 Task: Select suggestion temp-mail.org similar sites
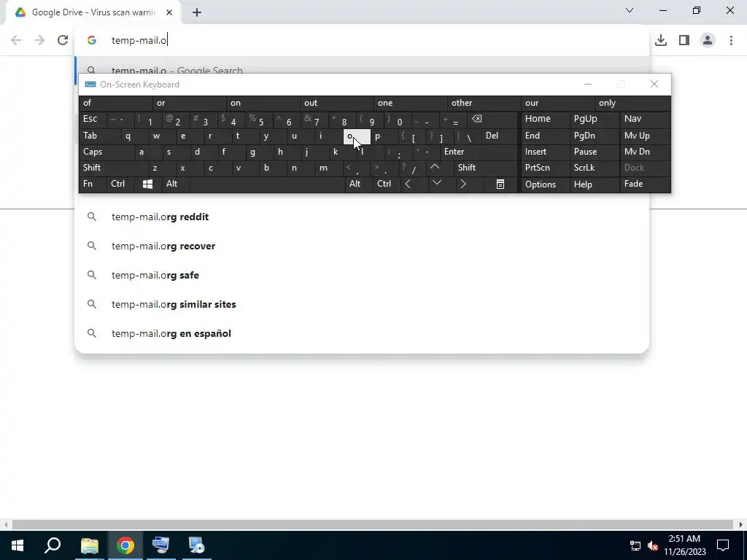tap(362, 304)
